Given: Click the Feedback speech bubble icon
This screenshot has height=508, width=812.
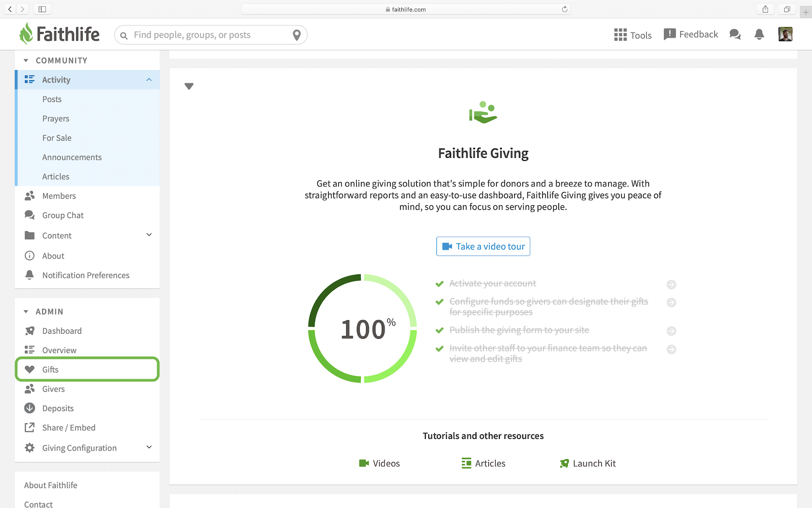Looking at the screenshot, I should click(669, 35).
